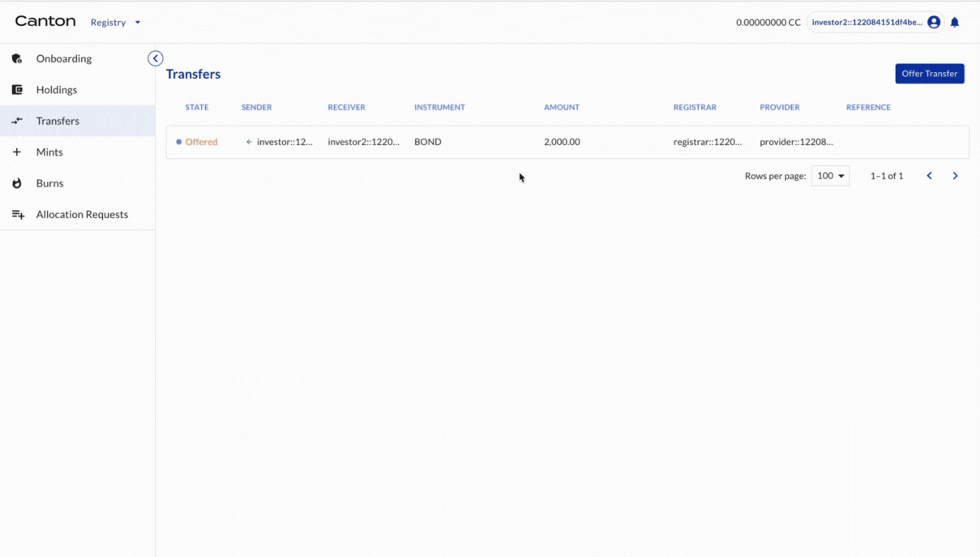Click the Burns flame icon
980x557 pixels.
coord(16,182)
